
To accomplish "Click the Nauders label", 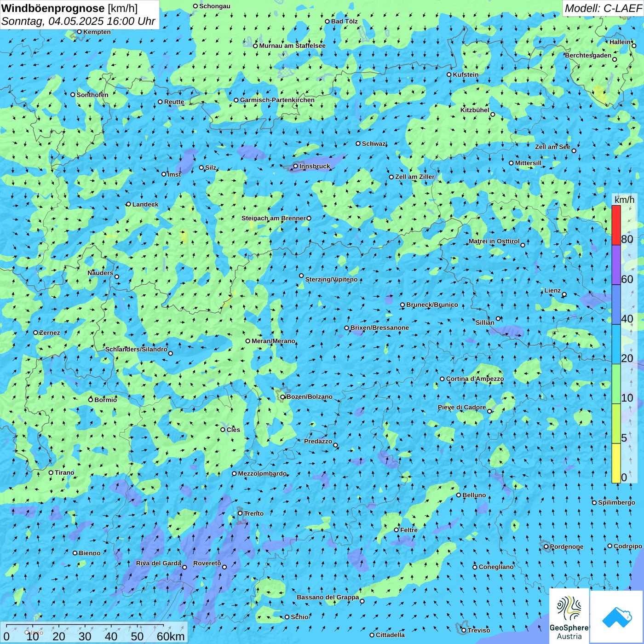I will pos(100,273).
